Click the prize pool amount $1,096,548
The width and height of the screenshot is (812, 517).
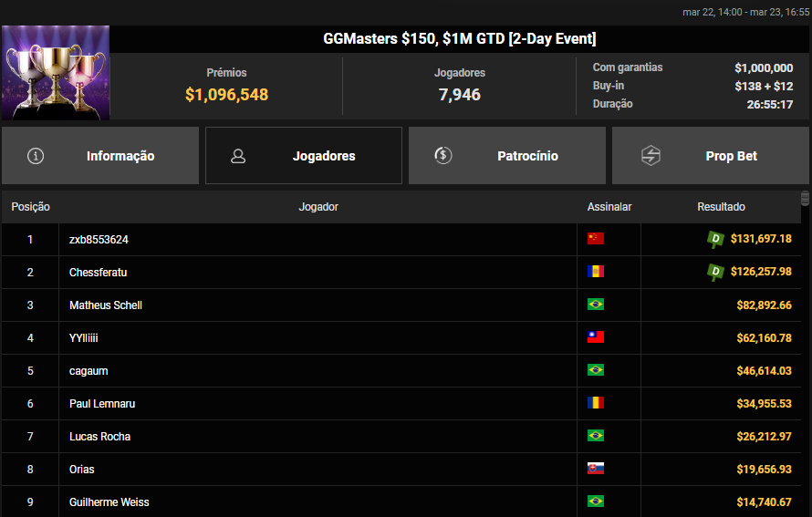(227, 95)
